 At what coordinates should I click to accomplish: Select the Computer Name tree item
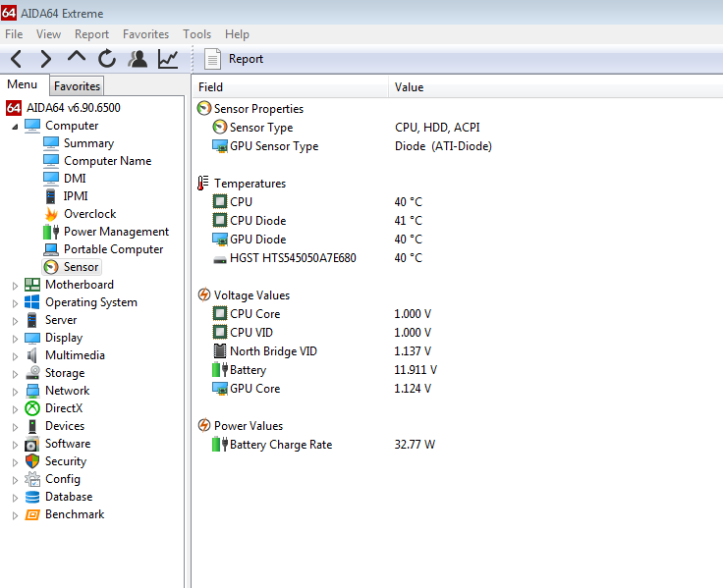click(x=107, y=161)
